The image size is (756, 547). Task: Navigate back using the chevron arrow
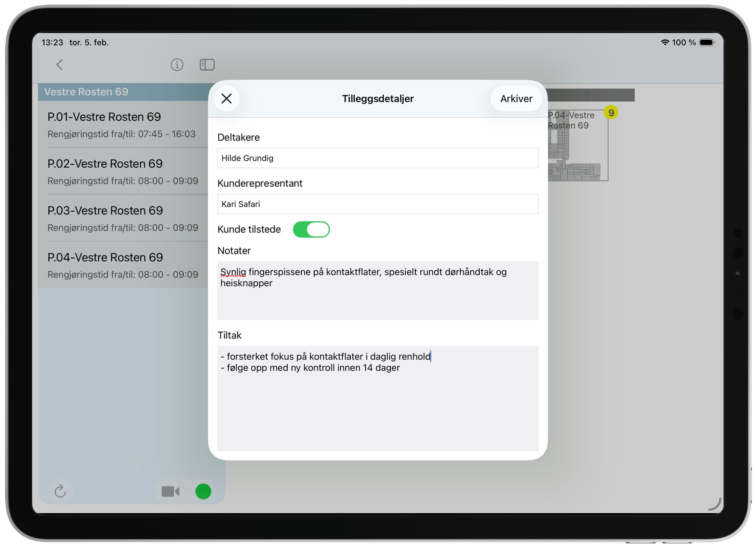pos(59,65)
